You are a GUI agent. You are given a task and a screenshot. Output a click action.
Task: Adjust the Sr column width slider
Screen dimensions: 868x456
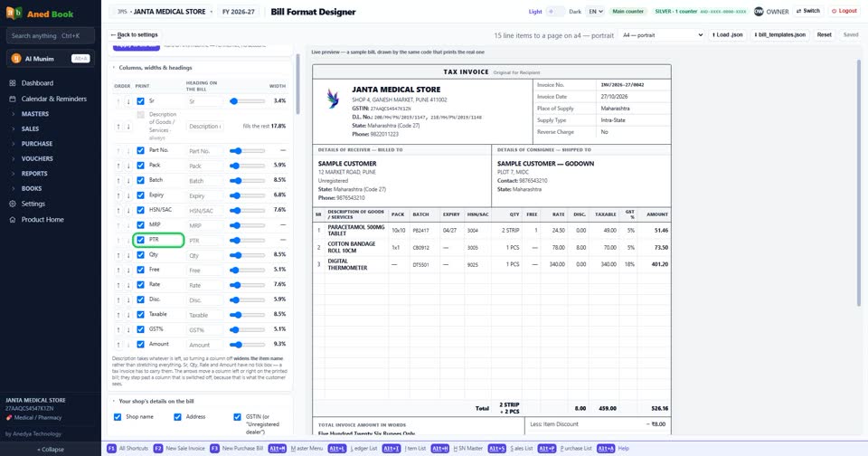pos(248,101)
